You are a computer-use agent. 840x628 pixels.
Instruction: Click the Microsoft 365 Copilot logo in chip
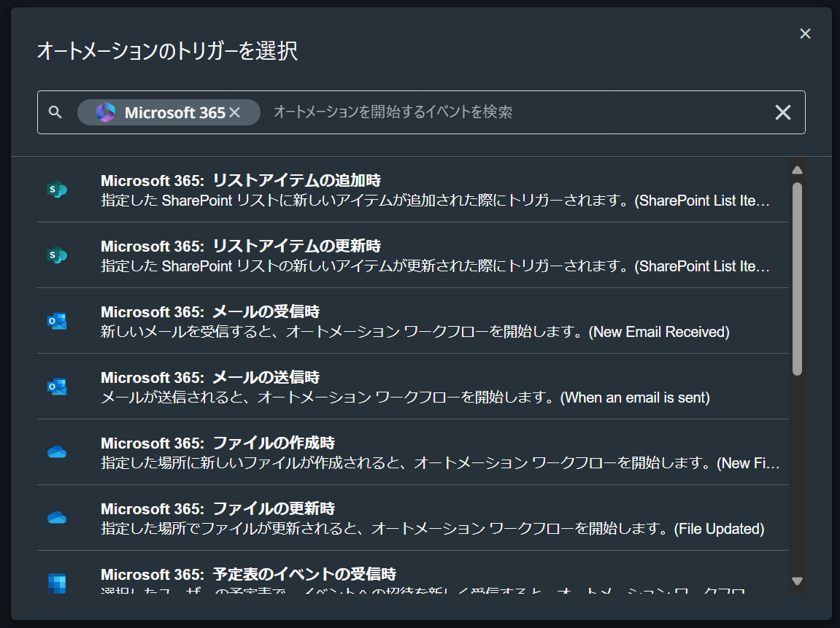pos(106,112)
